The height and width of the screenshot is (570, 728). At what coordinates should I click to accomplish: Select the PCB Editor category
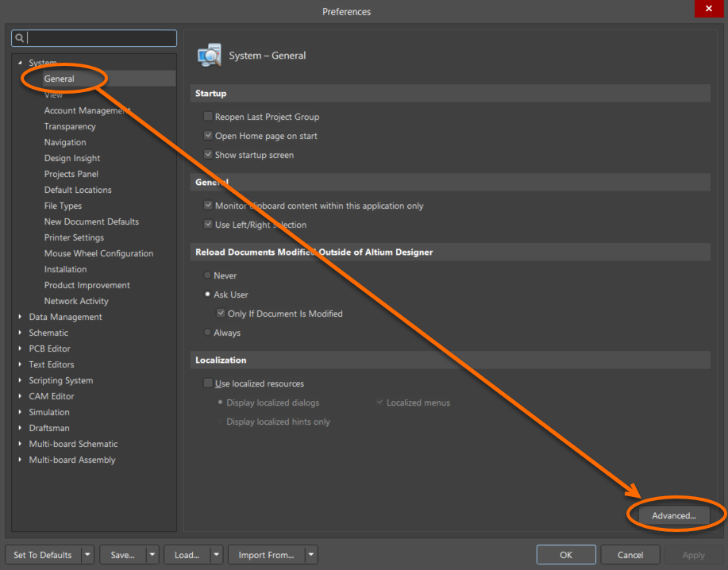[x=50, y=349]
